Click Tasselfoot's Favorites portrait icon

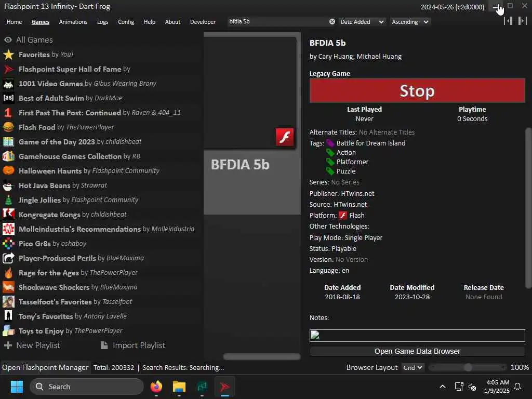click(8, 302)
